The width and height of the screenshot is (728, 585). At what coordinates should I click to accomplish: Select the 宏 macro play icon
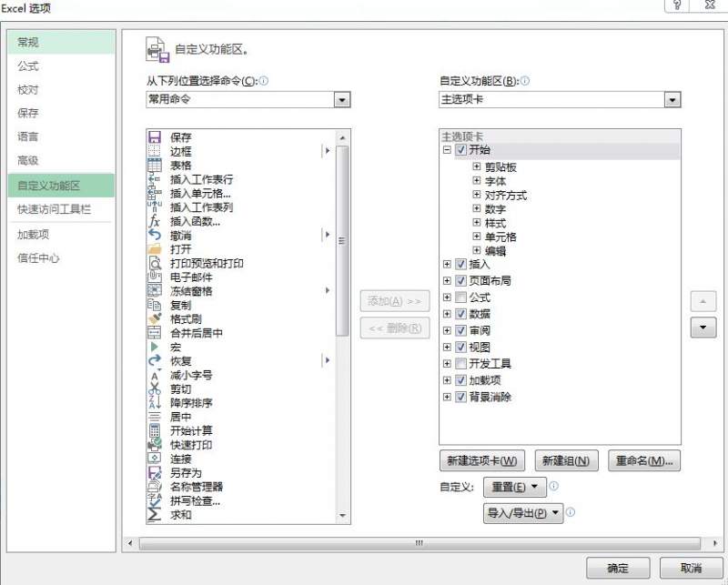click(x=154, y=347)
